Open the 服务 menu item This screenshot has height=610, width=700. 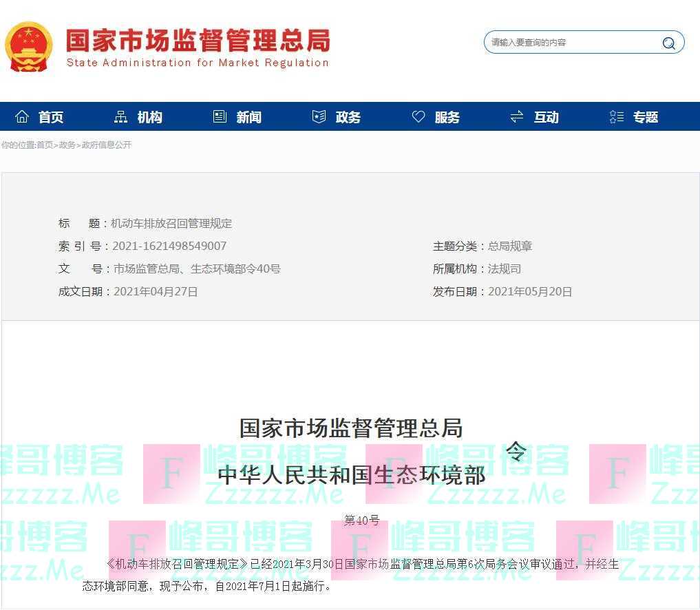click(447, 118)
